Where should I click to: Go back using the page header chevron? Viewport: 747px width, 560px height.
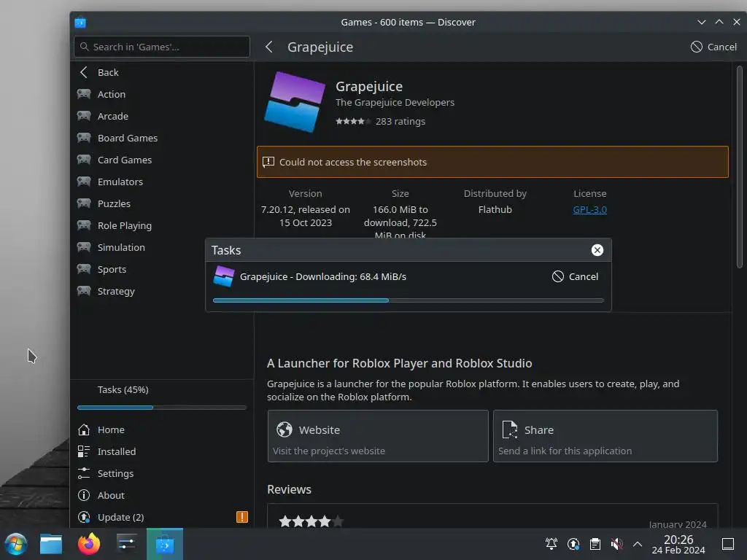point(269,47)
